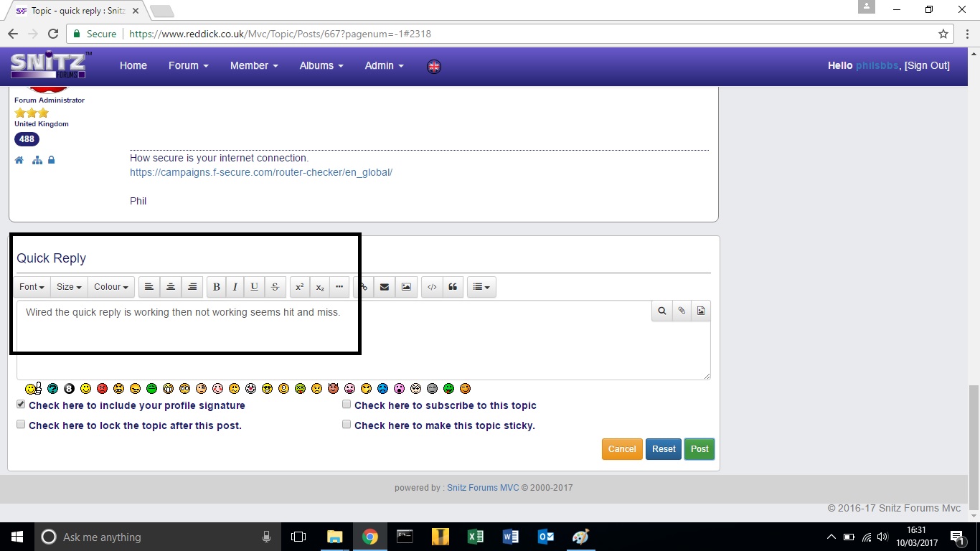Click the strikethrough formatting button
The height and width of the screenshot is (551, 980).
point(275,287)
